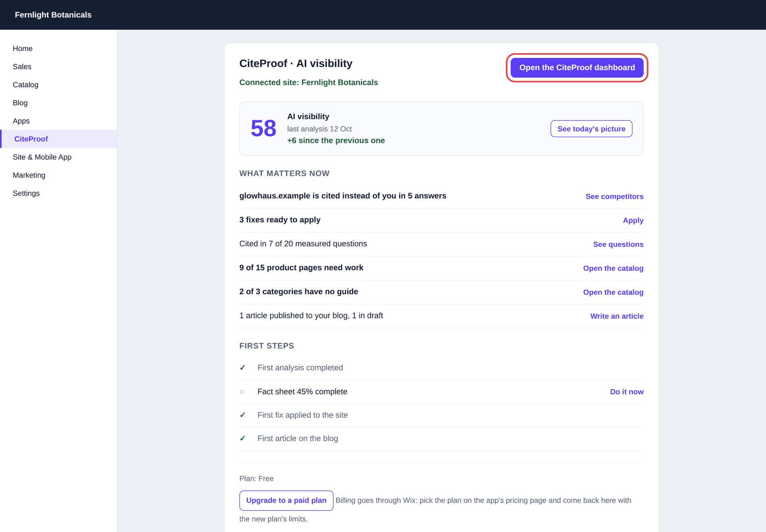
Task: Click 'WHAT MATTERS NOW' section heading
Action: click(284, 173)
